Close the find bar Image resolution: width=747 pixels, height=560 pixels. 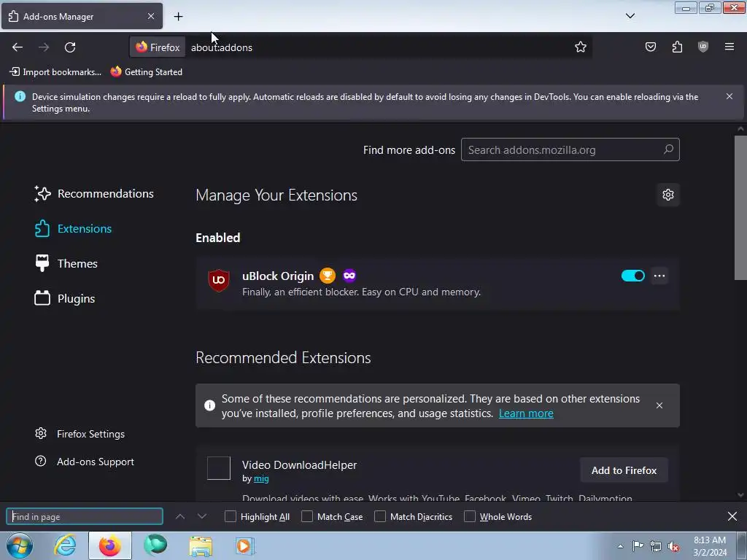tap(732, 516)
